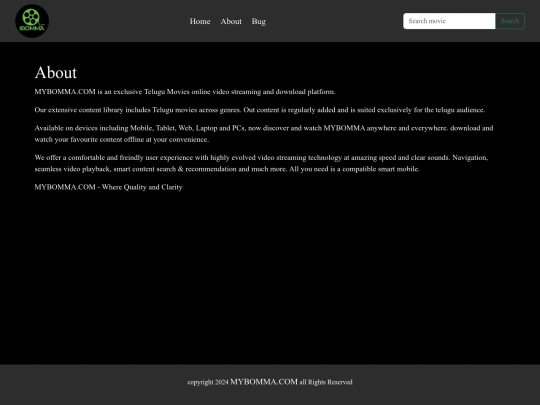This screenshot has height=405, width=540.
Task: Click the 'Our extensive content library' paragraph
Action: (260, 110)
